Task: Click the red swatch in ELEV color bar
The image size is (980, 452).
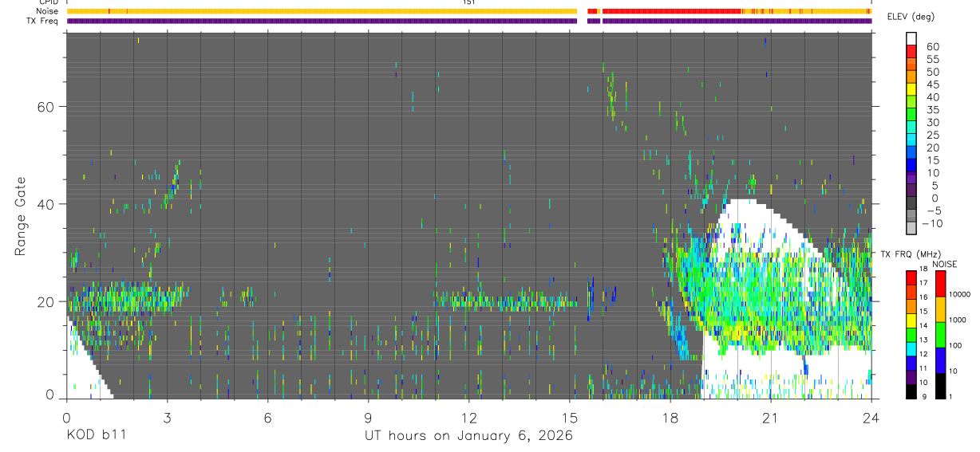Action: coord(911,50)
